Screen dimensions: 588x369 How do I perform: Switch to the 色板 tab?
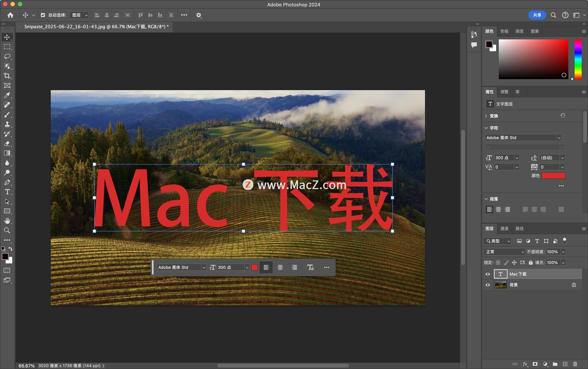(504, 31)
